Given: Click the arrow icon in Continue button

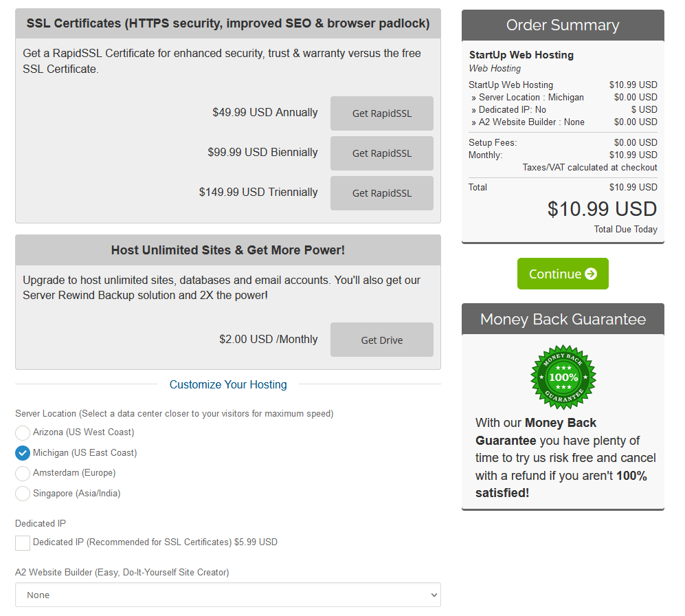Looking at the screenshot, I should (x=591, y=274).
